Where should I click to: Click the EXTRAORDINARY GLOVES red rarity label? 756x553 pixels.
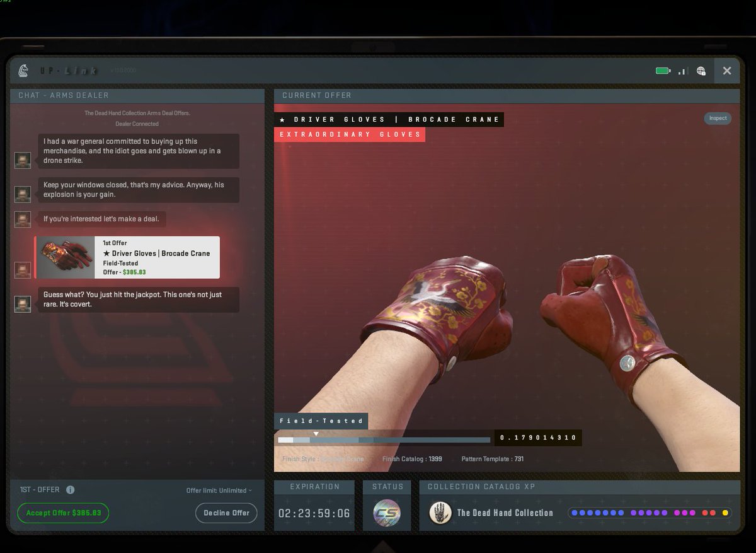tap(350, 134)
